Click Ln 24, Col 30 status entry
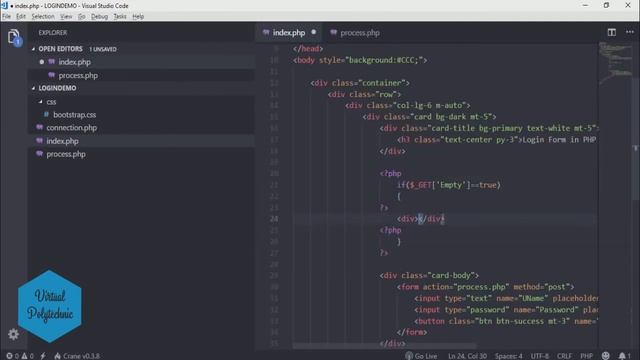This screenshot has height=360, width=640. click(467, 356)
